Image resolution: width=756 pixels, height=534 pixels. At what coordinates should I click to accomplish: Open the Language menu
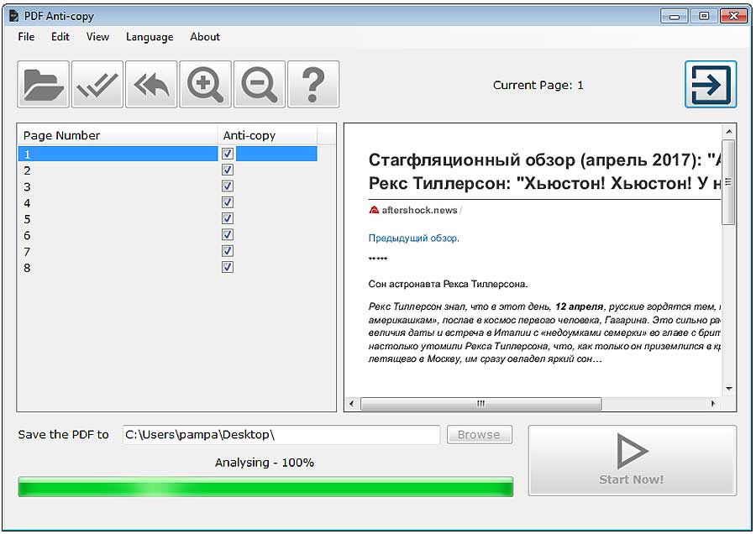150,37
